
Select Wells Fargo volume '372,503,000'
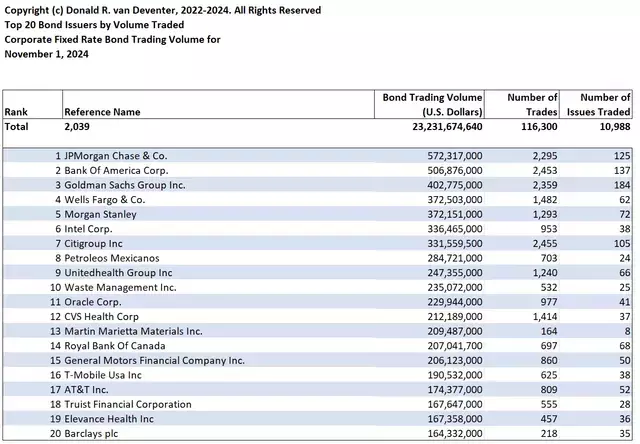point(455,200)
